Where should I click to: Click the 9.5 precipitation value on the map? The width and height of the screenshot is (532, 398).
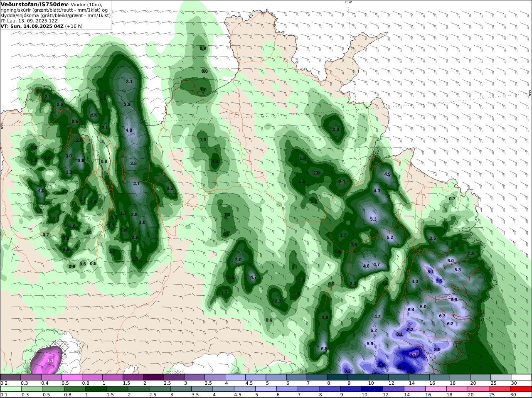[439, 281]
